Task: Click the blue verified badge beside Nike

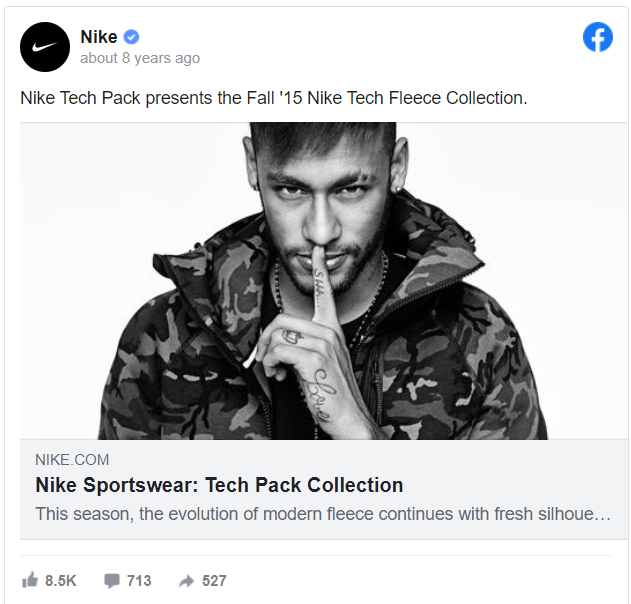Action: pyautogui.click(x=131, y=37)
